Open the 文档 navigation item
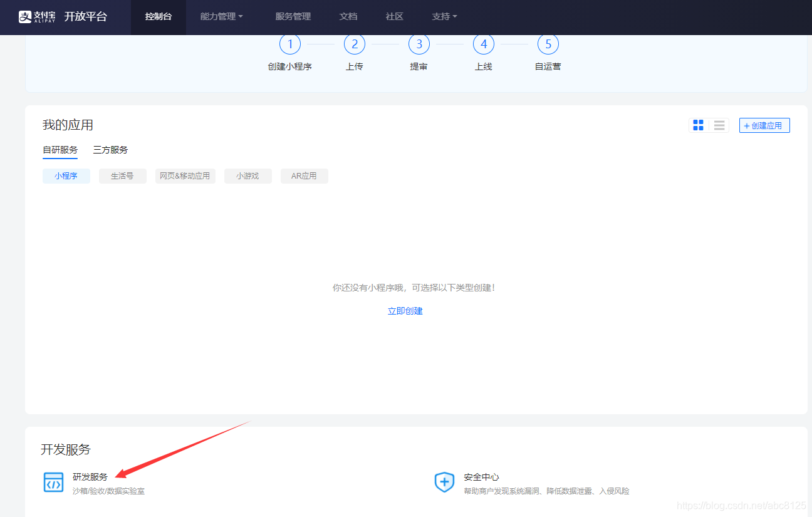812x517 pixels. pos(348,17)
